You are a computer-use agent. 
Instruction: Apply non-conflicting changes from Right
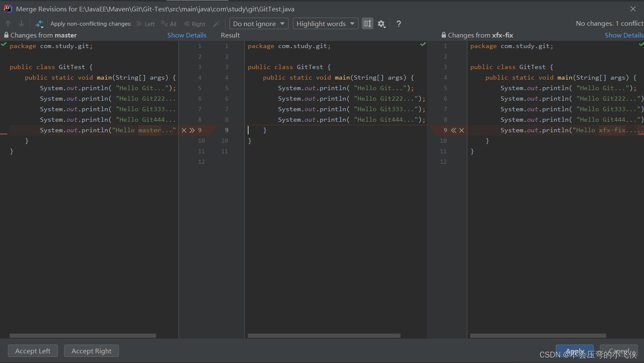195,24
